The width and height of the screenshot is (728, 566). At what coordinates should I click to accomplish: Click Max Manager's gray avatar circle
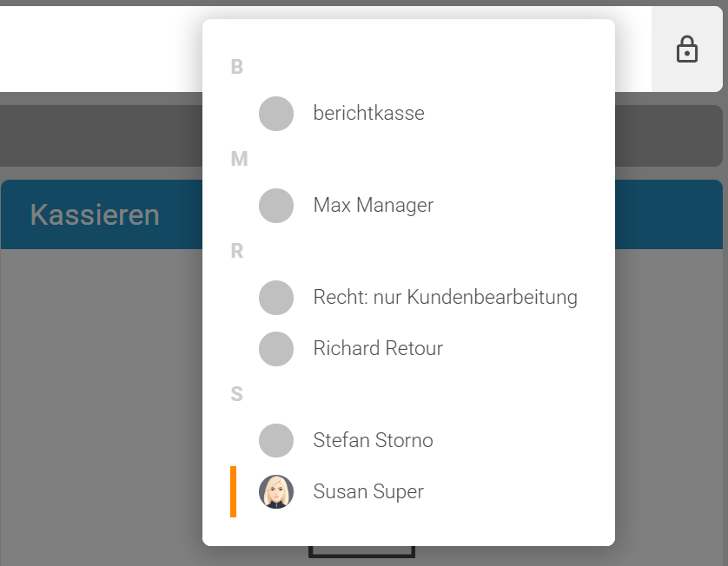tap(276, 206)
